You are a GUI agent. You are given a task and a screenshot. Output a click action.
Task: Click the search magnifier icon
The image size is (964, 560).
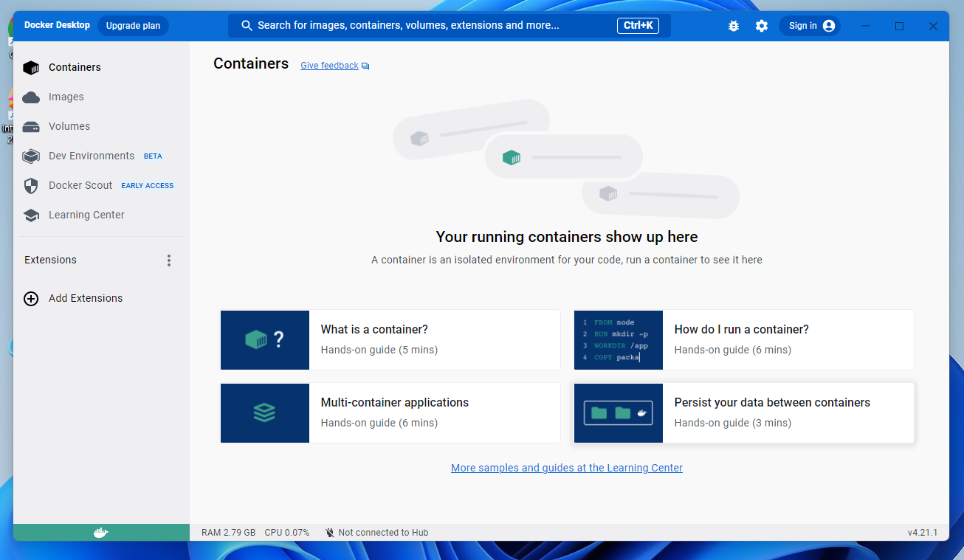pos(247,26)
